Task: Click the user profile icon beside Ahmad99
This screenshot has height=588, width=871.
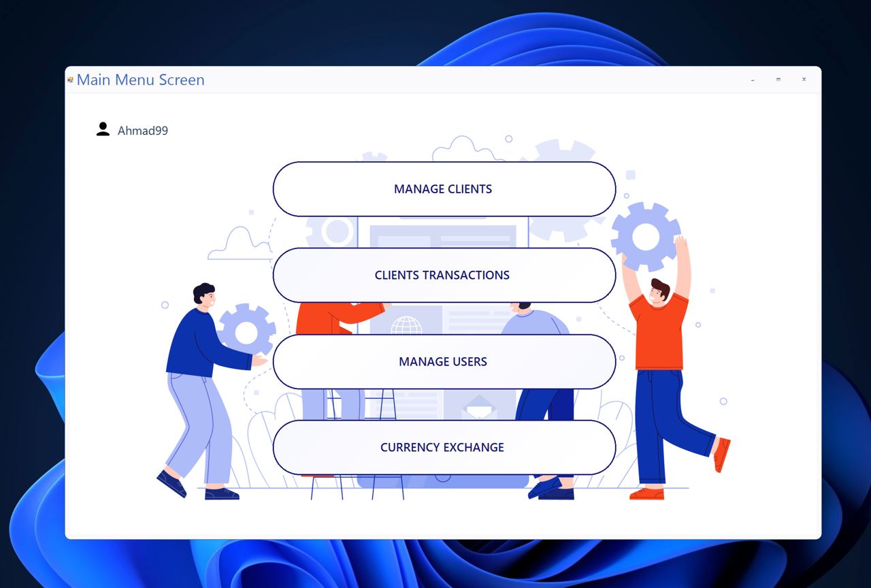Action: click(x=103, y=129)
